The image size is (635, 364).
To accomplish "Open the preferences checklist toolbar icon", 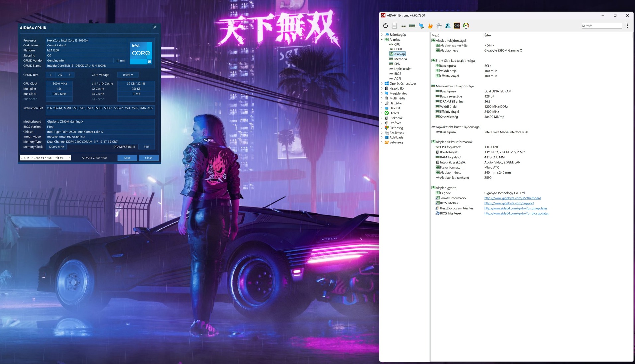I will point(439,26).
